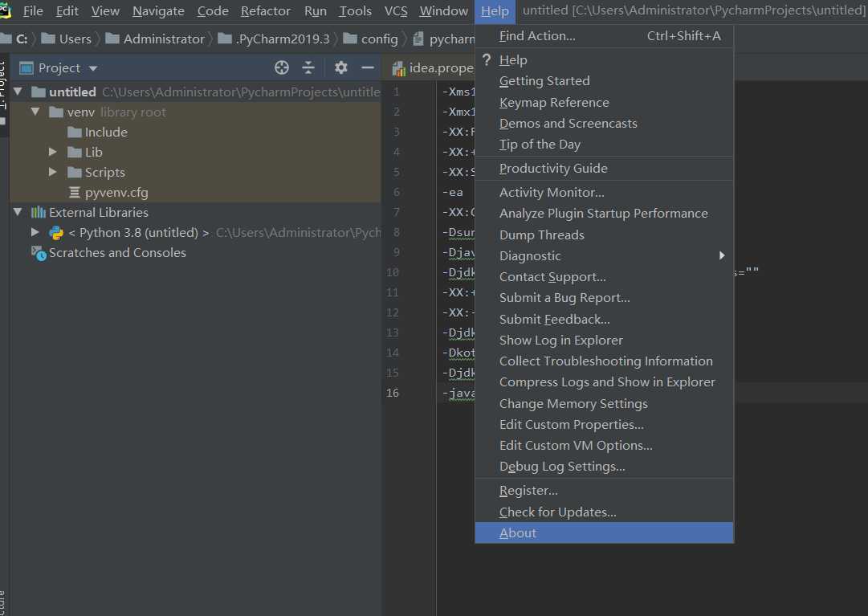
Task: Collapse the untitled project root node
Action: pyautogui.click(x=18, y=92)
